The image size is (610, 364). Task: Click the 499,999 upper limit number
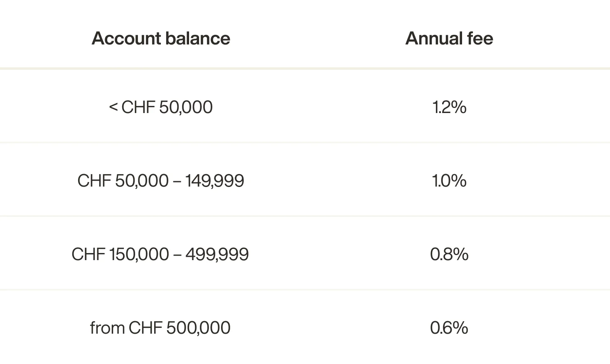coord(217,254)
